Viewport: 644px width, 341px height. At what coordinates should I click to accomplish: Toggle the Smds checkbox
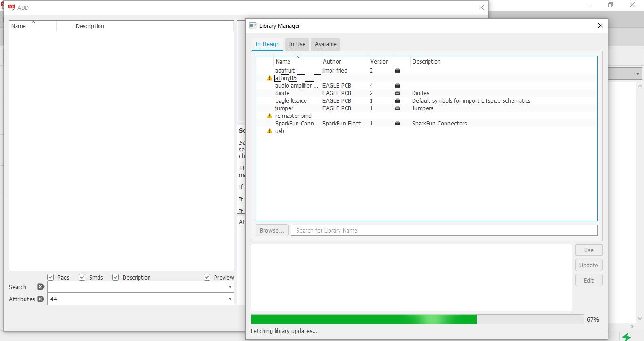coord(82,277)
